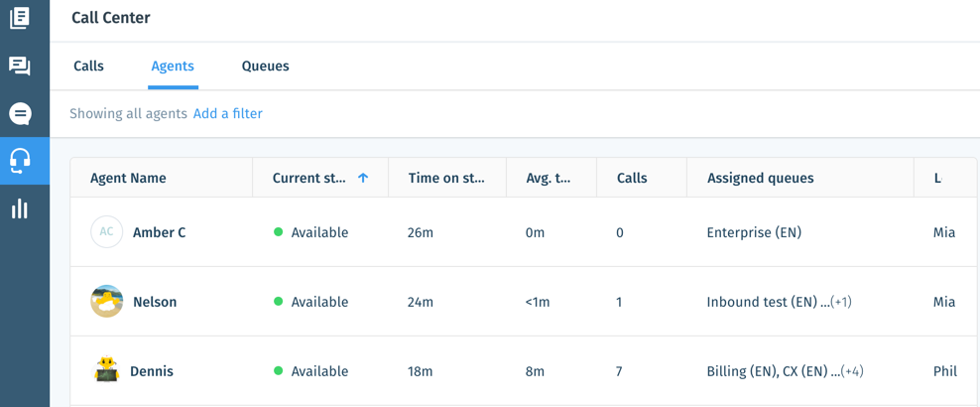Expand Nelson's additional queues (+1)
The width and height of the screenshot is (980, 407).
841,302
